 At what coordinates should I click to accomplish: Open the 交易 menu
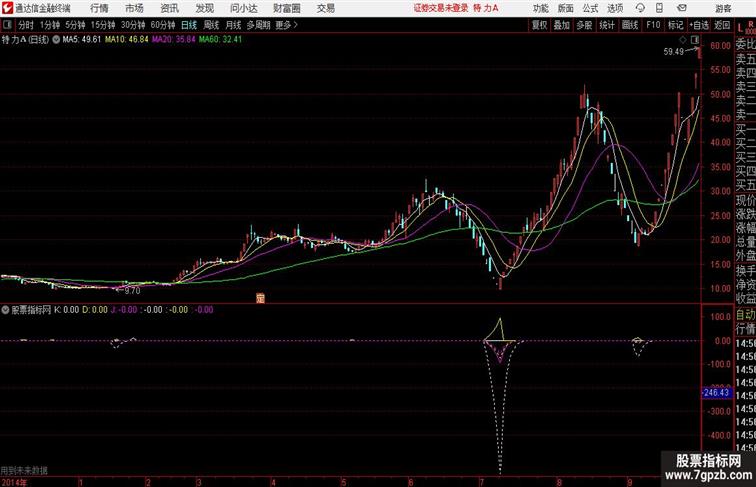[x=326, y=8]
